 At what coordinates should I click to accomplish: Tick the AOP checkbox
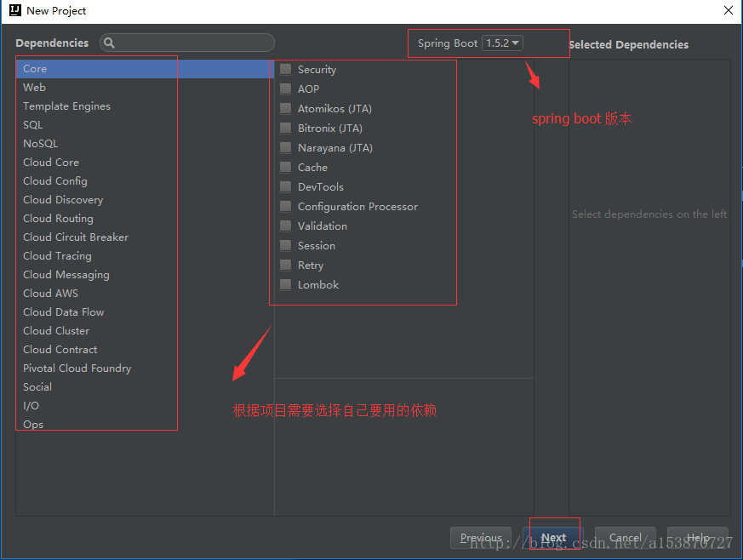click(285, 89)
